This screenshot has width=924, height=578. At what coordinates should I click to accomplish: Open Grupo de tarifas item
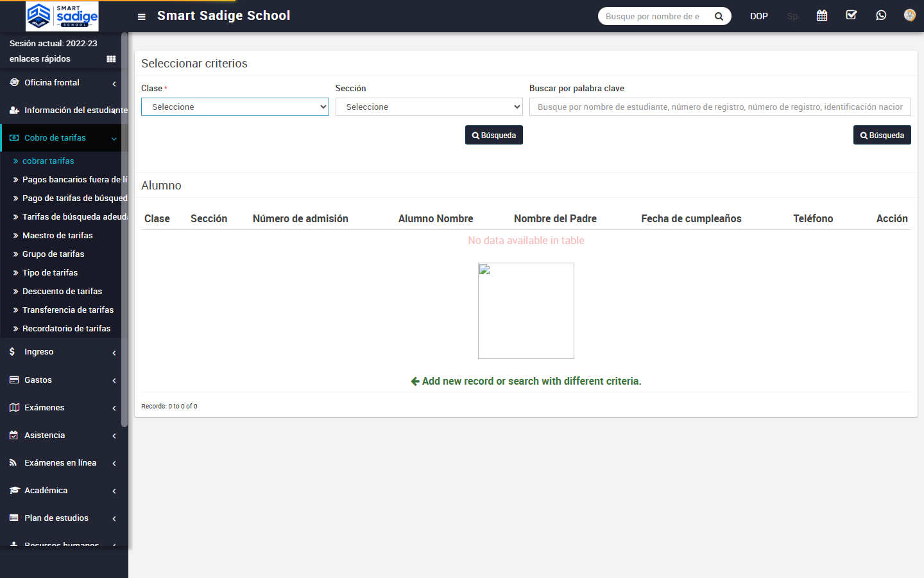click(53, 254)
